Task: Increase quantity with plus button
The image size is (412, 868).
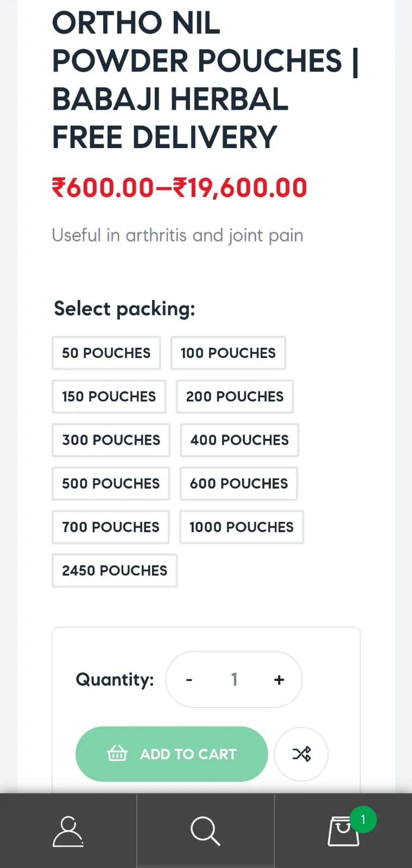Action: click(x=279, y=680)
